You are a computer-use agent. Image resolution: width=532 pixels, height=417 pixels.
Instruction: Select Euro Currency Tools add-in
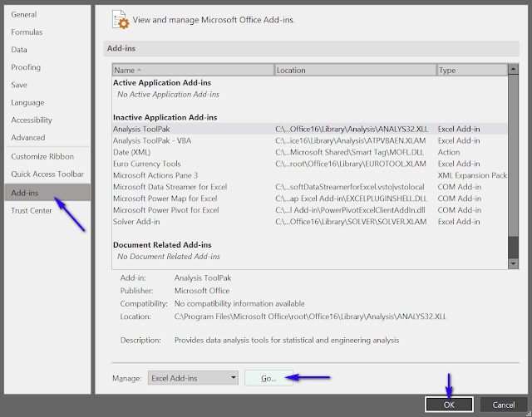pos(310,164)
